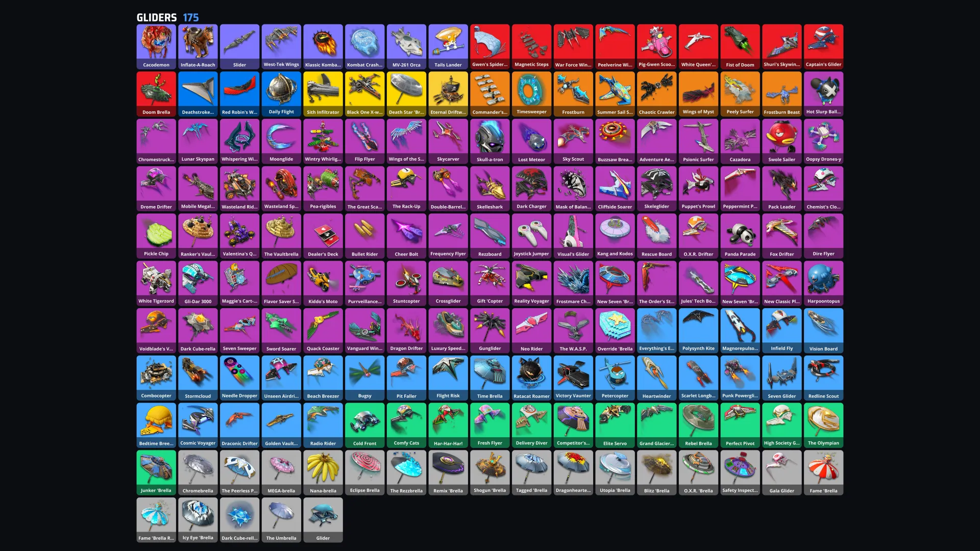
Task: Click the Cold Front glider
Action: (x=364, y=425)
